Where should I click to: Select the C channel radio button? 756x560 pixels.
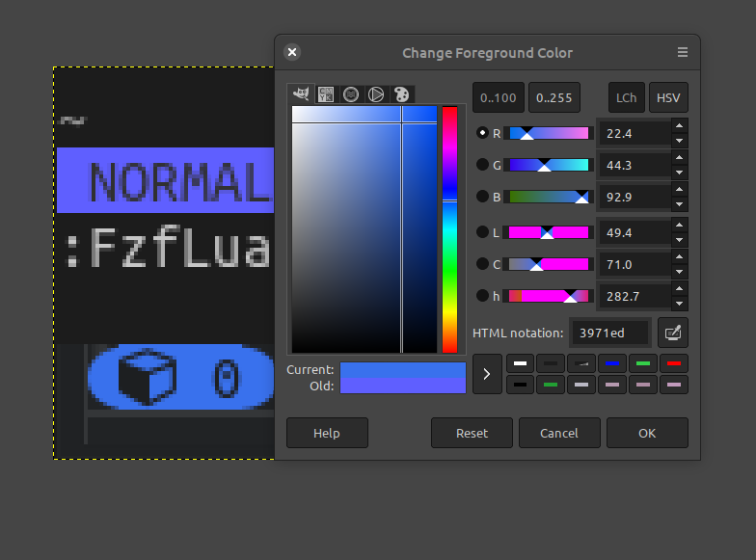tap(482, 264)
